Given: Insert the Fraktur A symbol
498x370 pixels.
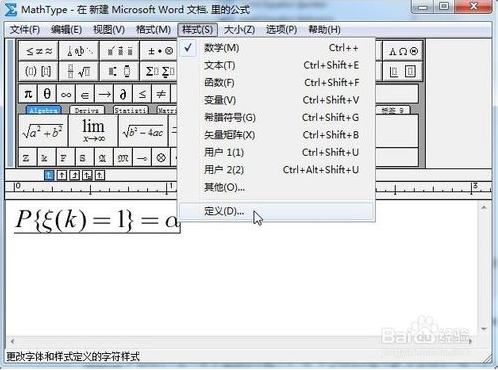Looking at the screenshot, I should click(x=104, y=157).
